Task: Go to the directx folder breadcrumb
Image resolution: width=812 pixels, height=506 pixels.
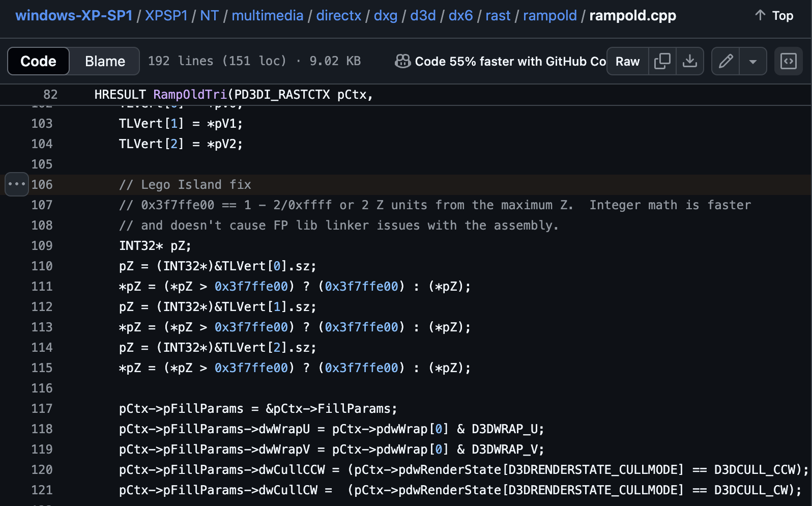Action: point(338,15)
